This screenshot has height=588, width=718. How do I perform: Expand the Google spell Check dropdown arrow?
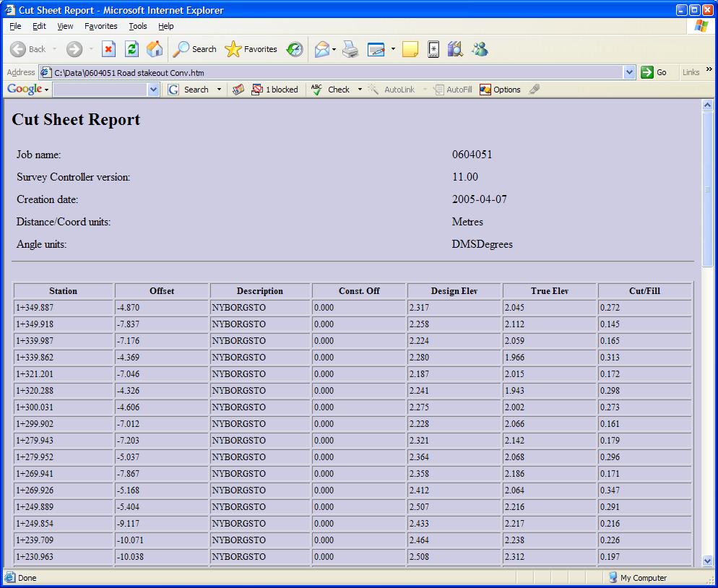tap(360, 90)
